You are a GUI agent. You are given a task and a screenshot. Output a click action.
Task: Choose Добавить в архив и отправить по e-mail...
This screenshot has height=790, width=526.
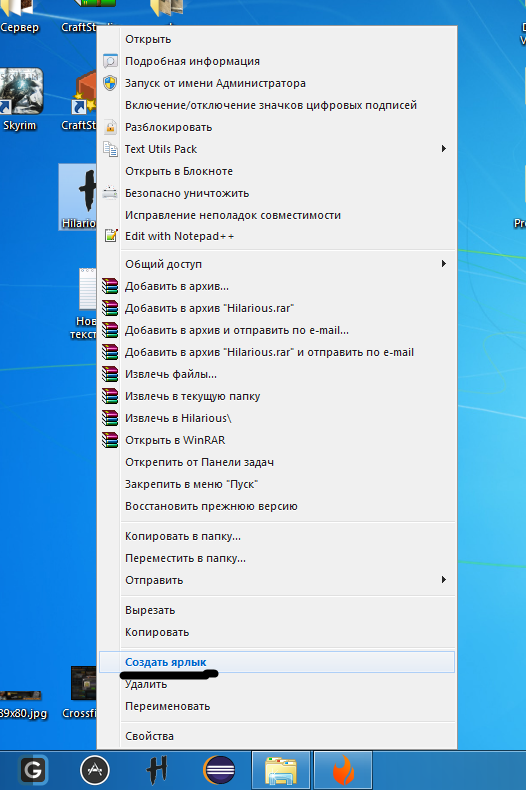pyautogui.click(x=277, y=330)
